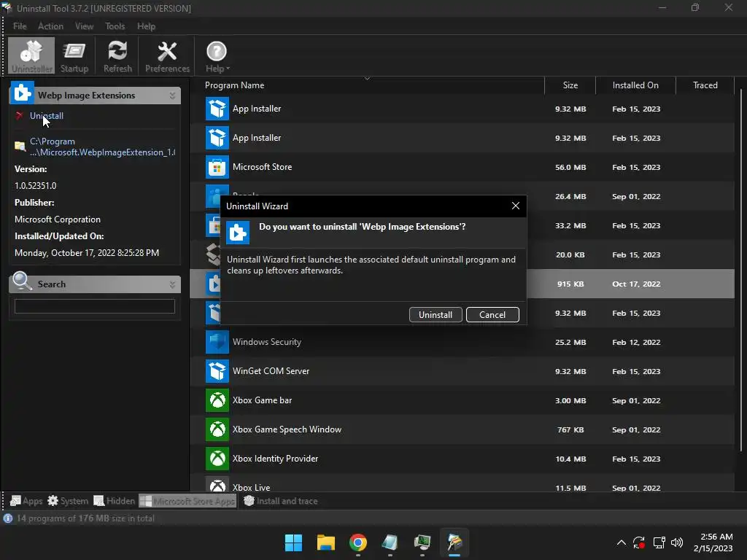Screen dimensions: 747x560
Task: Select the Xbox Game bar icon
Action: tap(217, 400)
